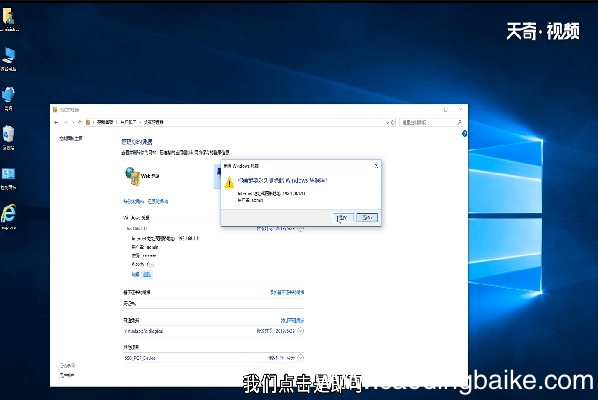Click Yes button in delete credential dialog
598x400 pixels.
click(x=343, y=218)
